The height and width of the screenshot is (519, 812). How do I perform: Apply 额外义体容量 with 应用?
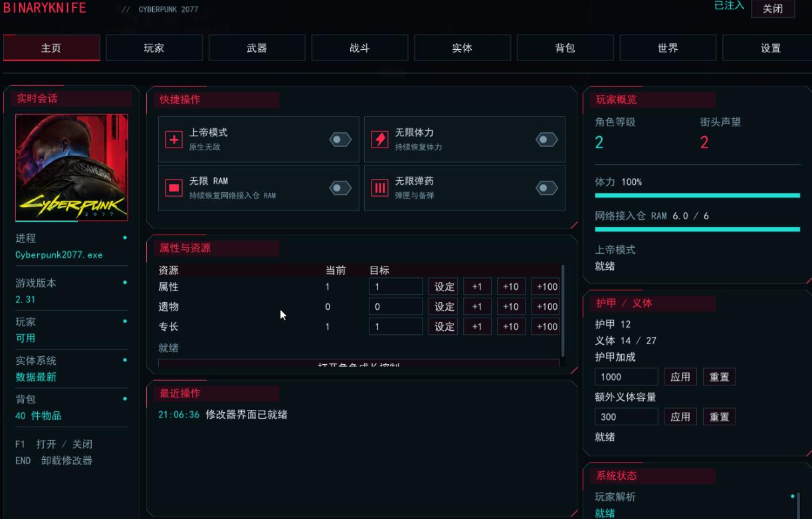click(680, 417)
